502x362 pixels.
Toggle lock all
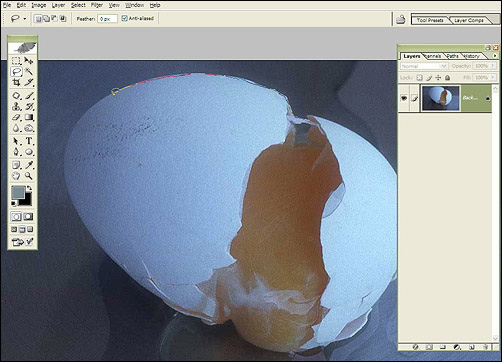(448, 78)
